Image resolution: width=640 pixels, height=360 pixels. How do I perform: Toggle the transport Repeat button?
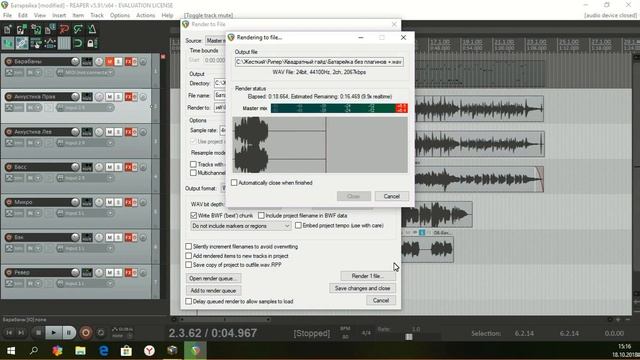click(x=101, y=333)
